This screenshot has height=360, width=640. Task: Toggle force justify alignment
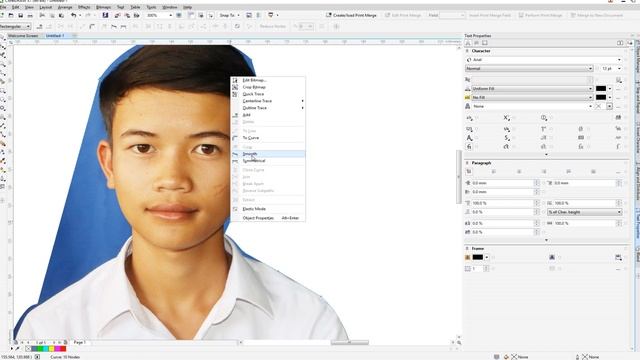tap(593, 172)
